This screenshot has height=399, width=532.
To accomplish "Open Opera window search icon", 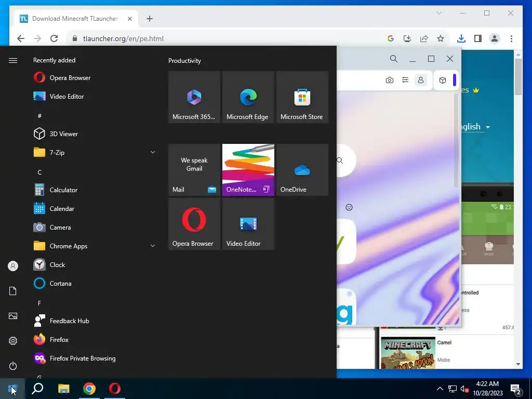I will coord(394,59).
